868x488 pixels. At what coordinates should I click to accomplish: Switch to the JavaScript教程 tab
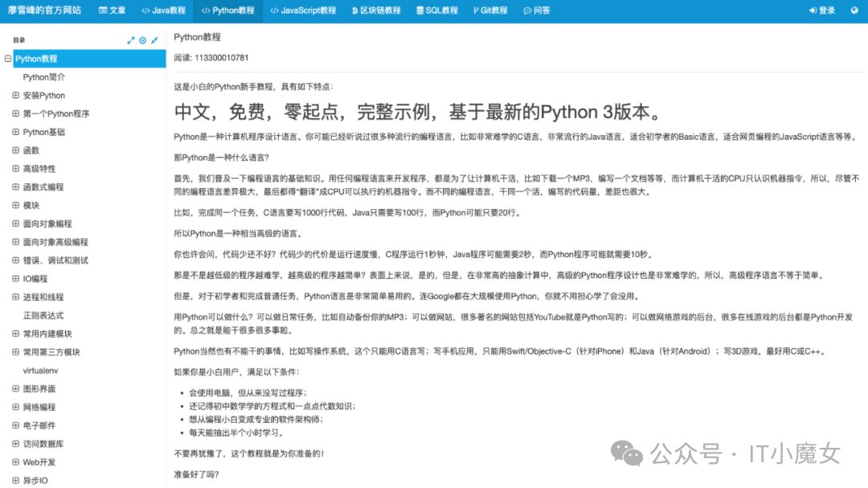pyautogui.click(x=303, y=10)
